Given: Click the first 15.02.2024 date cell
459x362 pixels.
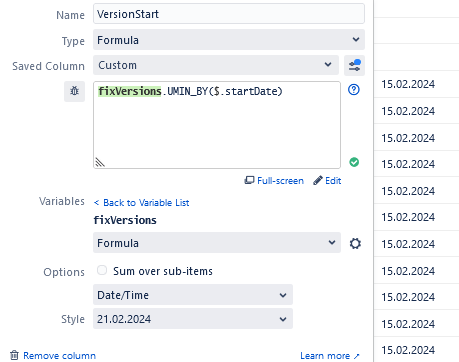Looking at the screenshot, I should [408, 84].
